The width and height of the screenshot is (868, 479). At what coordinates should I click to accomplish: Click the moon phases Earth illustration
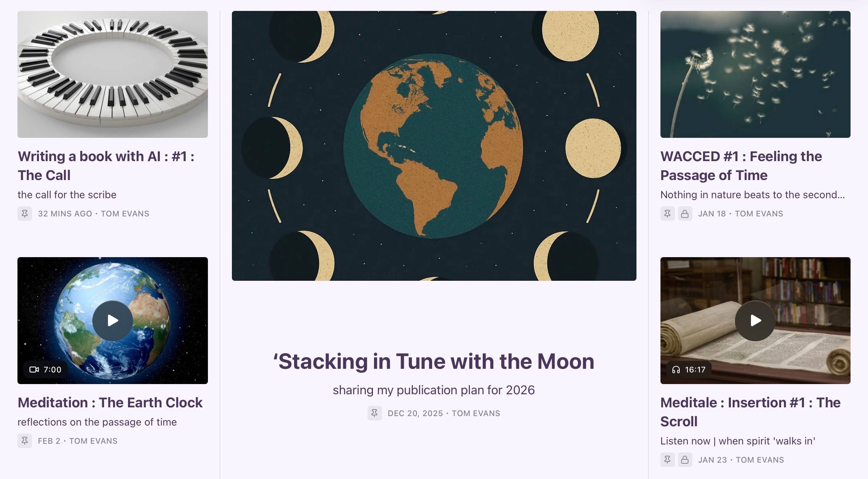434,145
